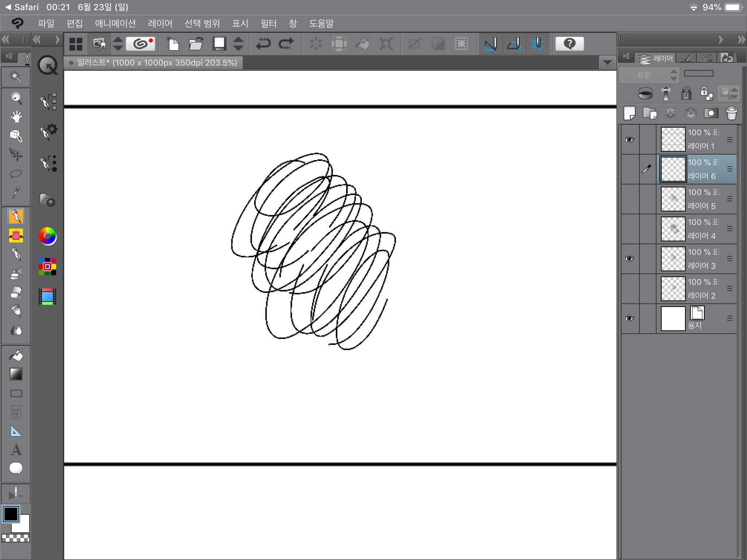
Task: Delete layer with trash can icon
Action: tap(731, 113)
